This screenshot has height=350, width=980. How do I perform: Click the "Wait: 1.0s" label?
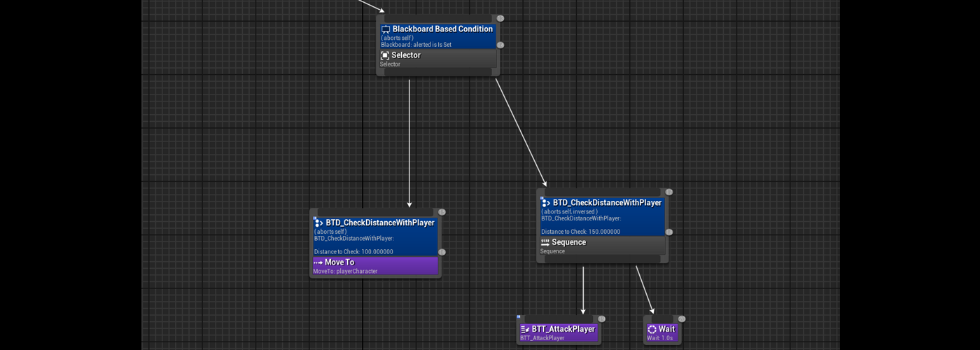(x=659, y=338)
